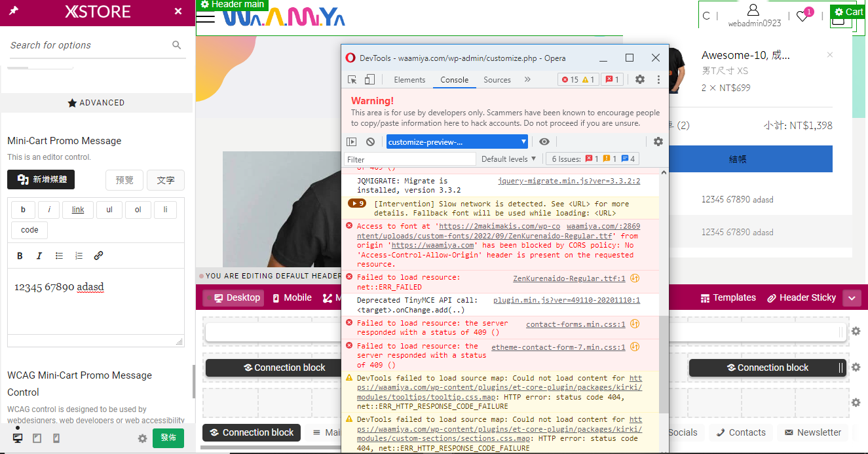Click the quicktag 'code' button
This screenshot has width=868, height=454.
[29, 230]
